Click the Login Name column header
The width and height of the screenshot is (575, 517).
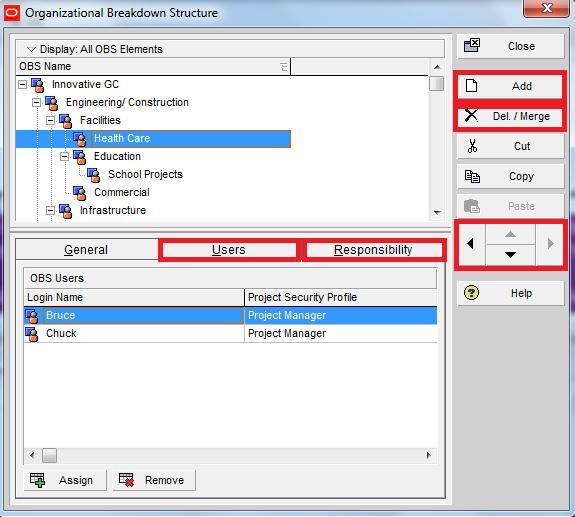coord(134,297)
